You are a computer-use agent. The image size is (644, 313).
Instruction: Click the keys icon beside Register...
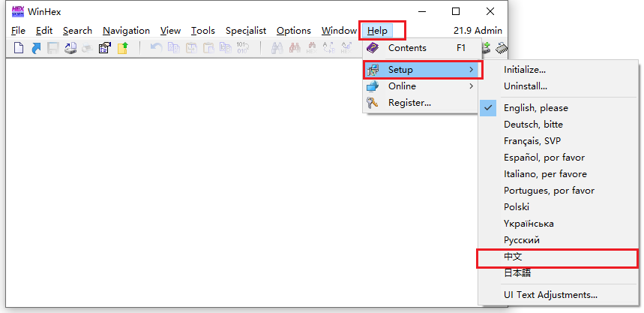(x=373, y=103)
